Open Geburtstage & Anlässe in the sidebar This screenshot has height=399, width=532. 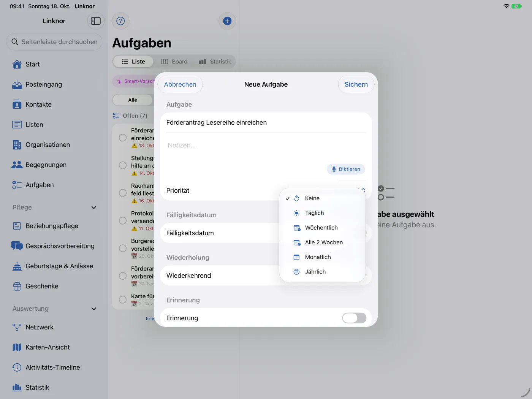pyautogui.click(x=54, y=266)
